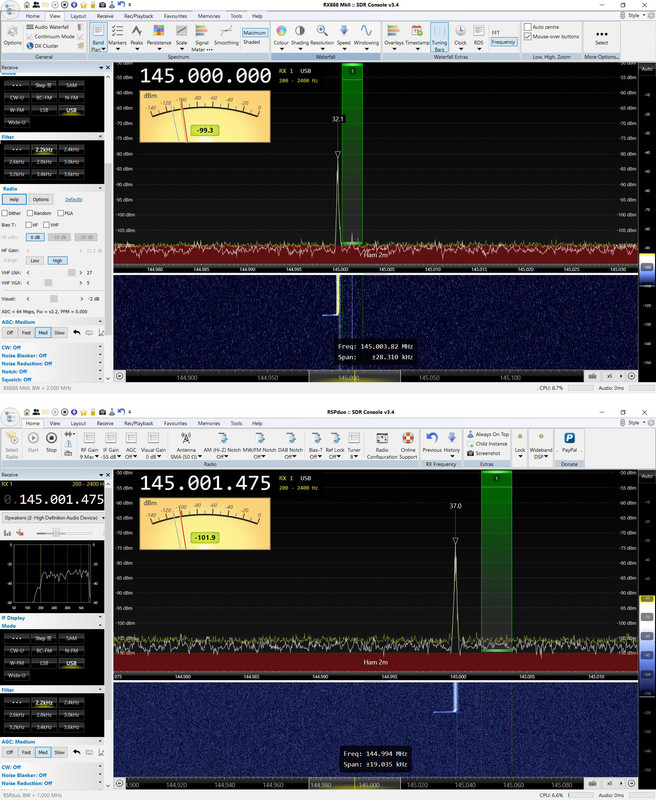Open PayPal donate in RSPduo ribbon
Image resolution: width=656 pixels, height=800 pixels.
[569, 442]
